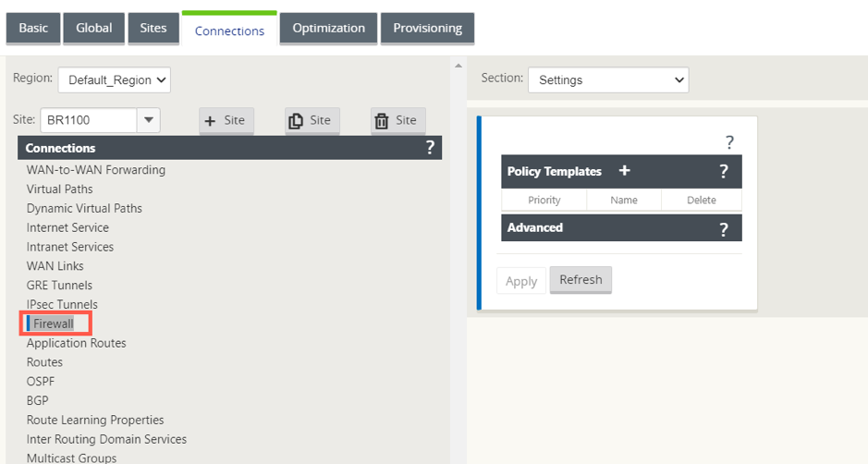The width and height of the screenshot is (868, 464).
Task: Open the Connections panel help question mark
Action: pos(430,148)
